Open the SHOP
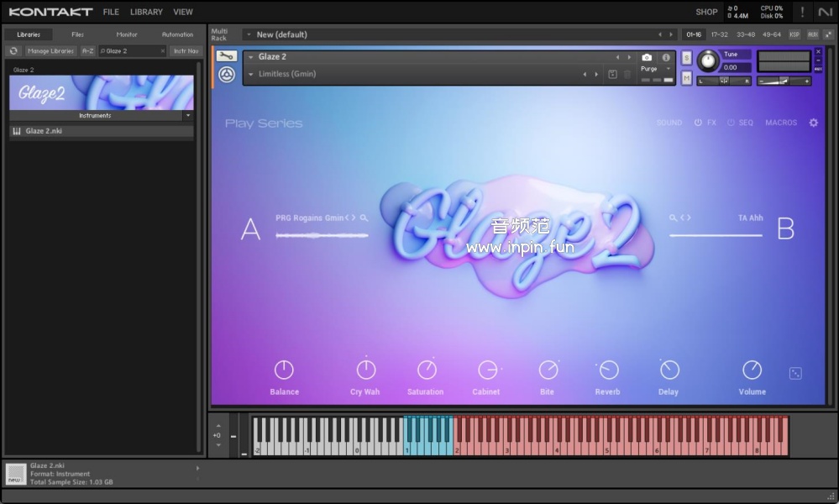The image size is (839, 504). pos(706,12)
